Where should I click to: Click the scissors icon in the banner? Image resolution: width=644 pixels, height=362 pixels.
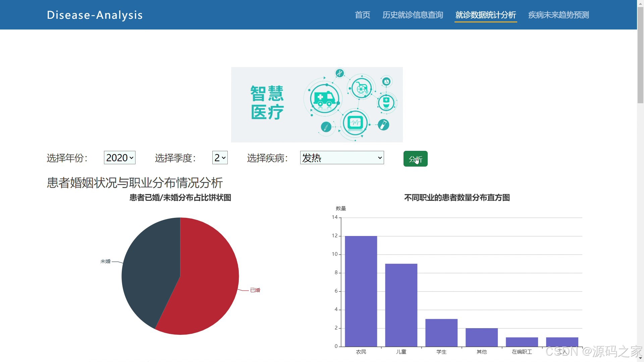[339, 73]
